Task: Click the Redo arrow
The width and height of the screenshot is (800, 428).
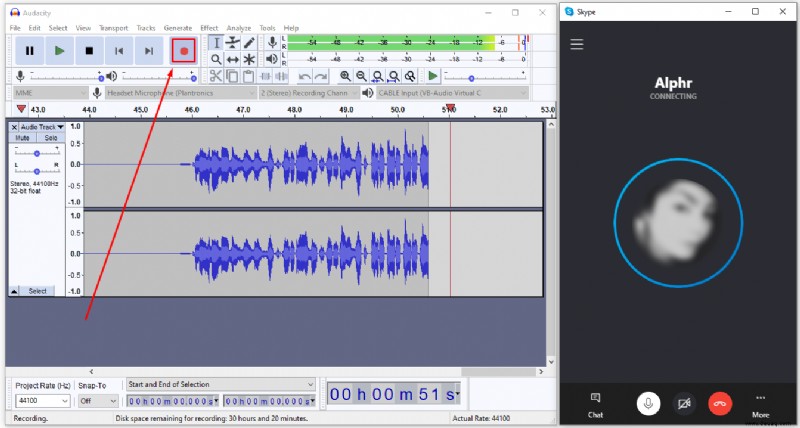Action: (x=321, y=77)
